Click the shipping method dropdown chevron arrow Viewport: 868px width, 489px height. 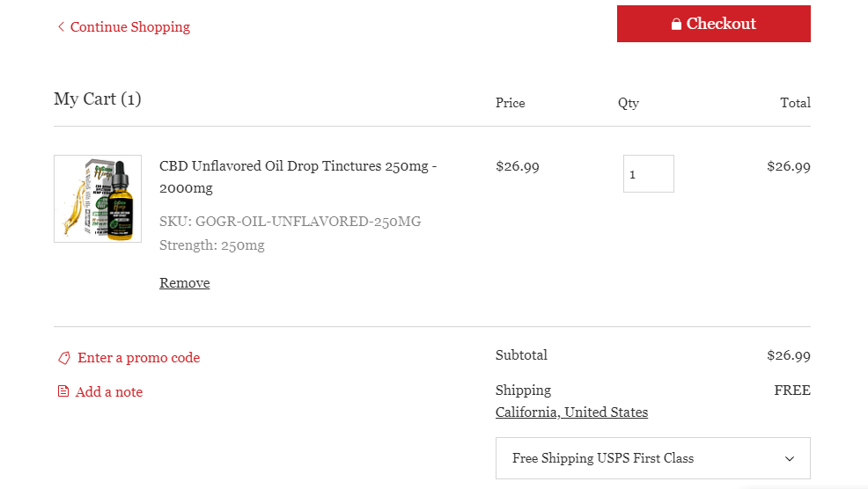(x=790, y=458)
